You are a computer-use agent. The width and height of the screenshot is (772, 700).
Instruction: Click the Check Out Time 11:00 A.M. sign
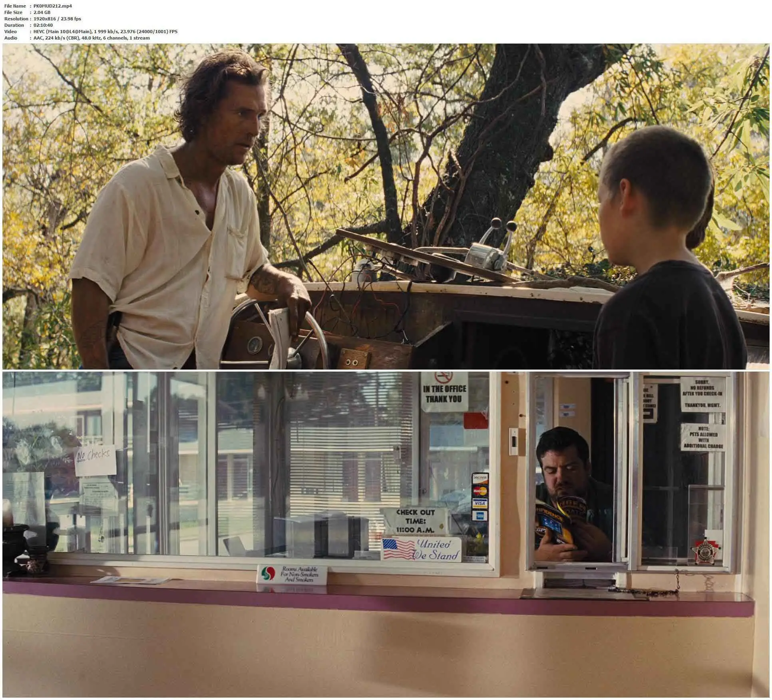point(415,521)
